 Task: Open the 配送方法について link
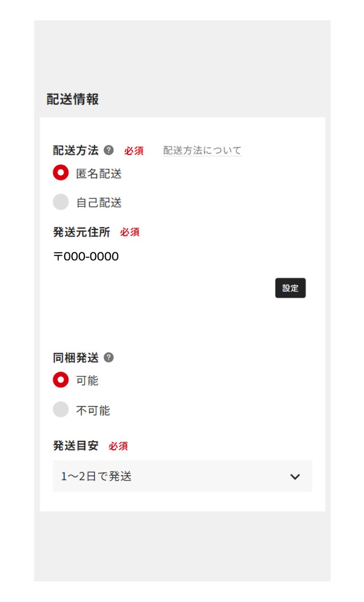coord(202,150)
